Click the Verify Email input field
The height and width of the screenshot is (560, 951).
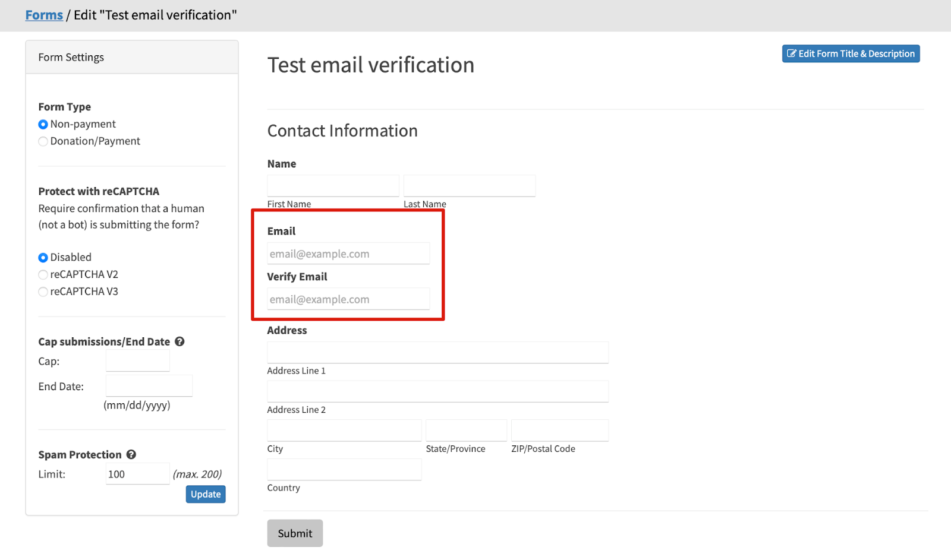348,299
